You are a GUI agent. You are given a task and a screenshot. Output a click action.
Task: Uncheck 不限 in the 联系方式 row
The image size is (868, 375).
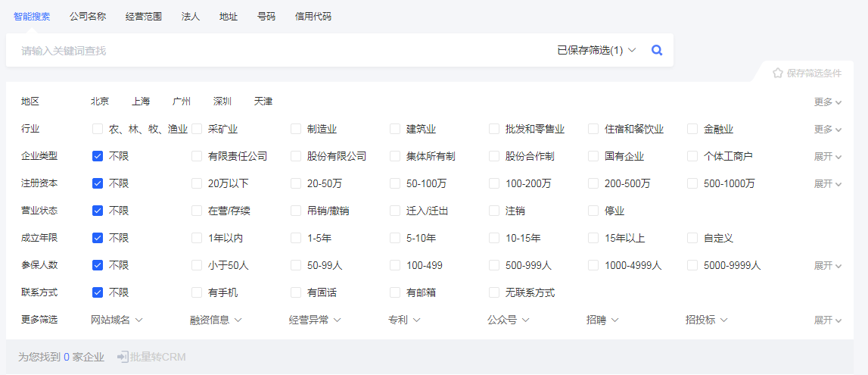(98, 292)
